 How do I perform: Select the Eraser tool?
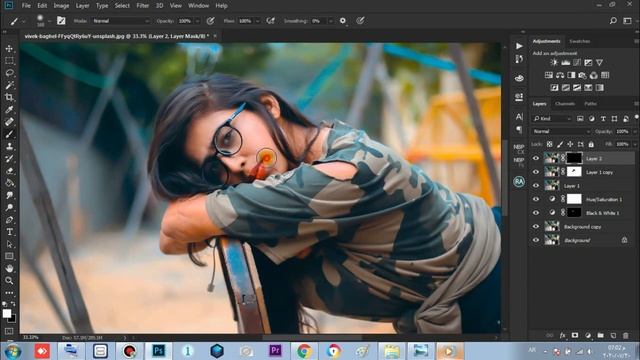9,171
